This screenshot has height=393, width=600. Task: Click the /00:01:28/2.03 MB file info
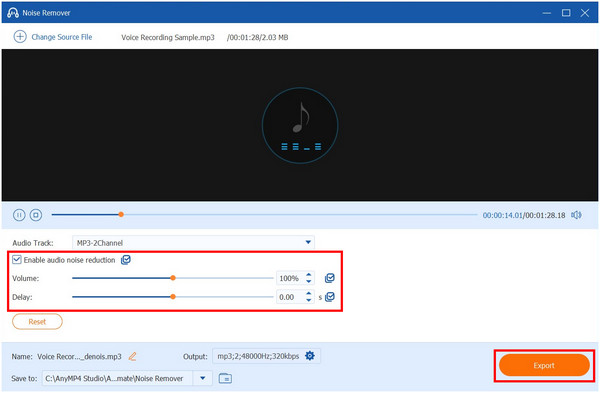point(258,38)
